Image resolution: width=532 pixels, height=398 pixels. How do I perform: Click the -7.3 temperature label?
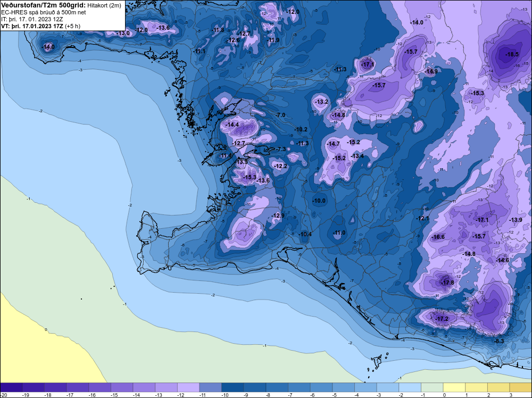pyautogui.click(x=281, y=150)
